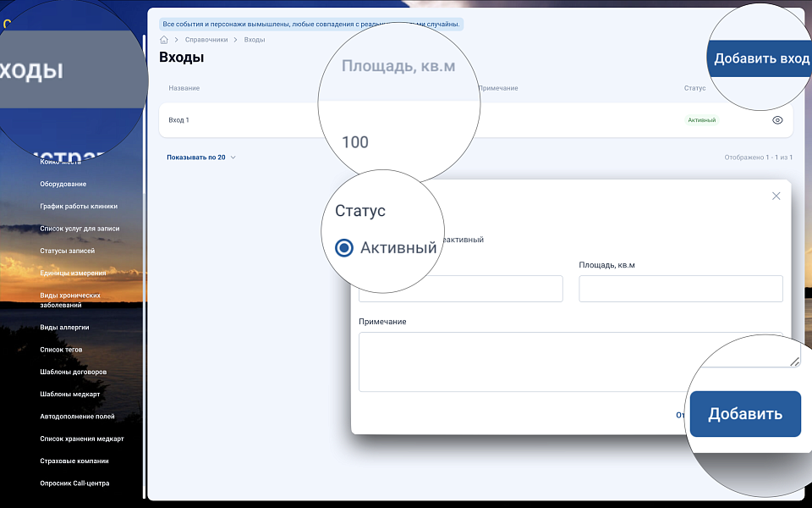Open График работы клиники menu item
812x508 pixels.
pos(79,206)
